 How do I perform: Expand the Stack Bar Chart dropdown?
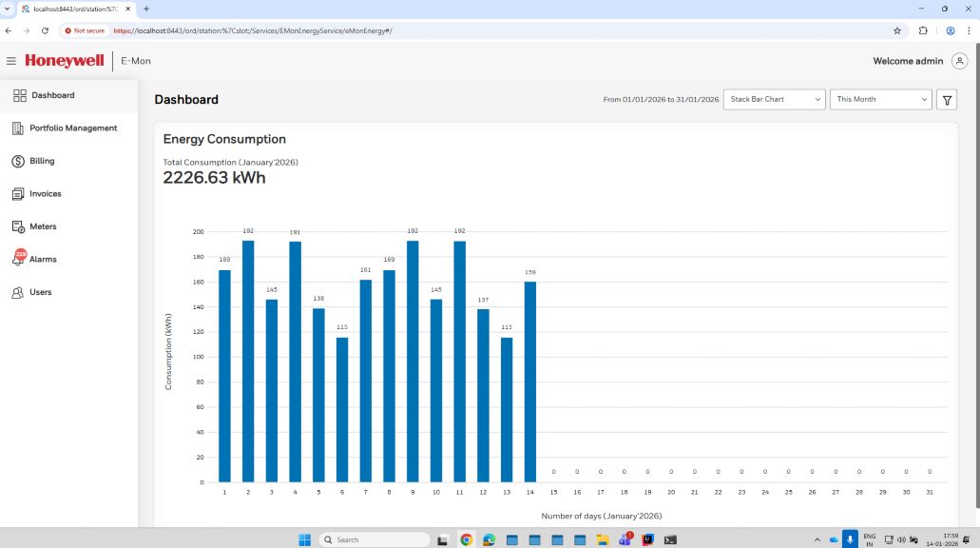(774, 100)
